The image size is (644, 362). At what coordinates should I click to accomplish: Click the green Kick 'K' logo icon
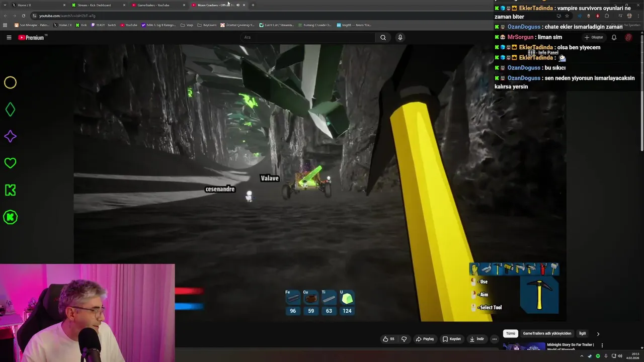[10, 190]
